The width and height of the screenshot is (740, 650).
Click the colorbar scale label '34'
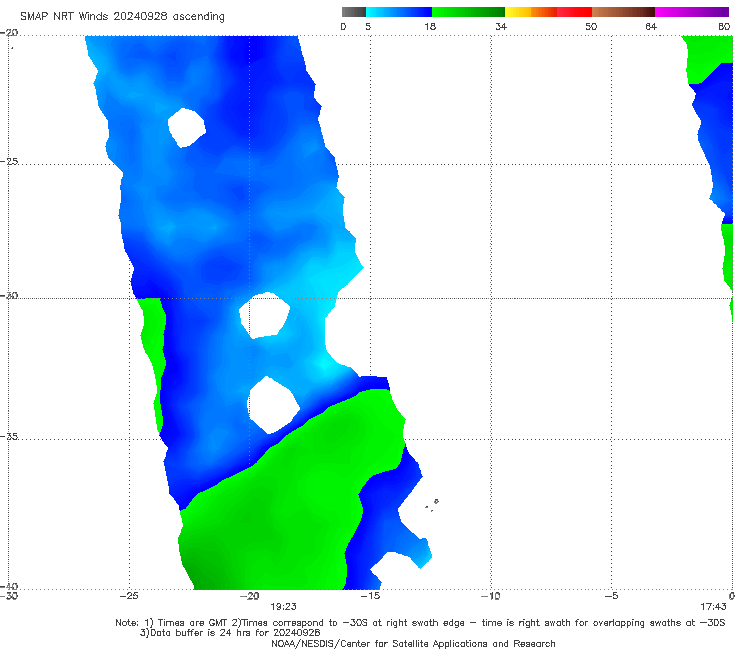coord(501,27)
